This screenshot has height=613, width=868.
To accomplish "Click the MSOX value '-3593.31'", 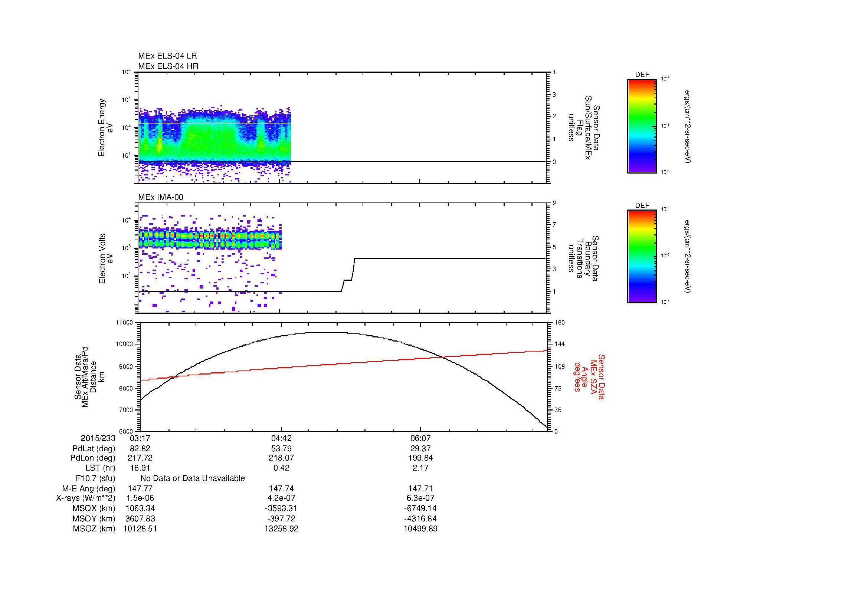I will pos(281,508).
